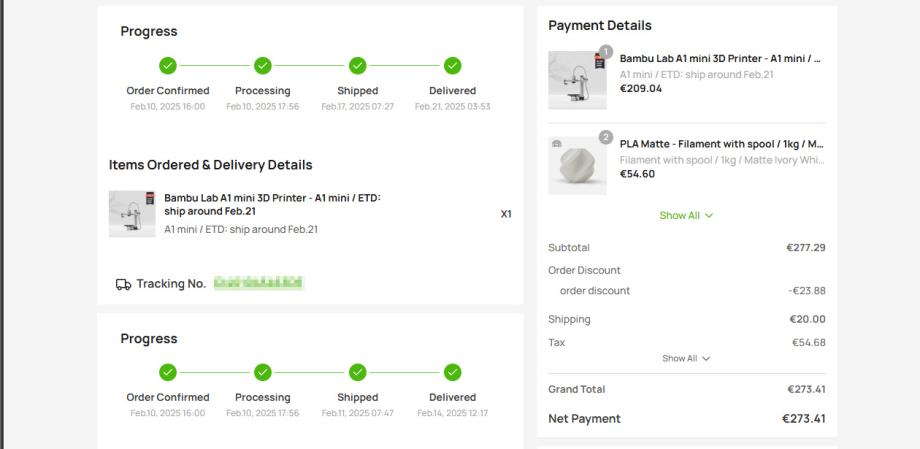Click first order's Delivered checkmark icon
This screenshot has height=449, width=920.
coord(452,66)
